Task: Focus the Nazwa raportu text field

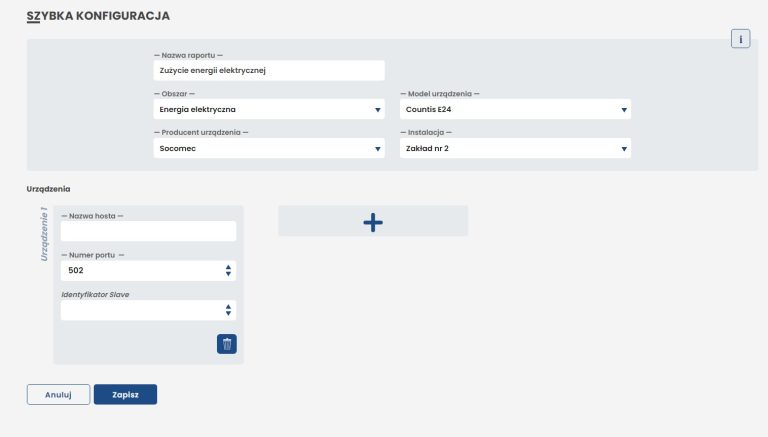Action: point(269,71)
